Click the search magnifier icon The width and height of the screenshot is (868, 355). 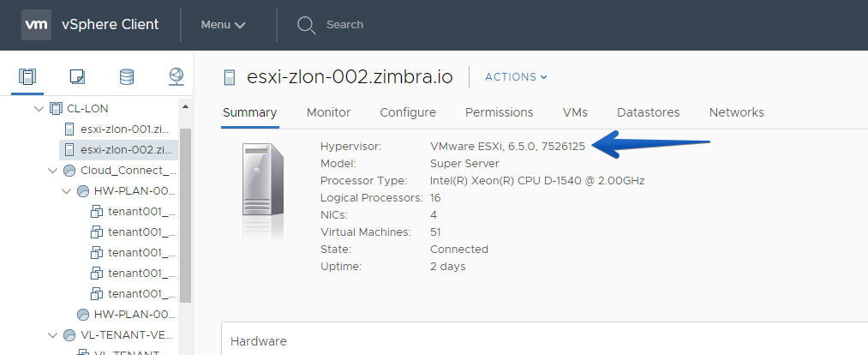pos(306,25)
